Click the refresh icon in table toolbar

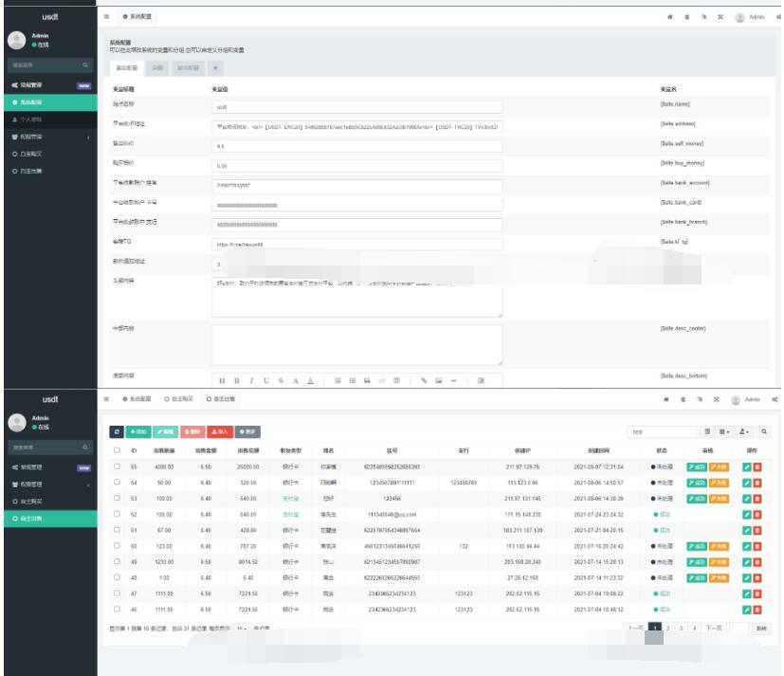(x=117, y=431)
